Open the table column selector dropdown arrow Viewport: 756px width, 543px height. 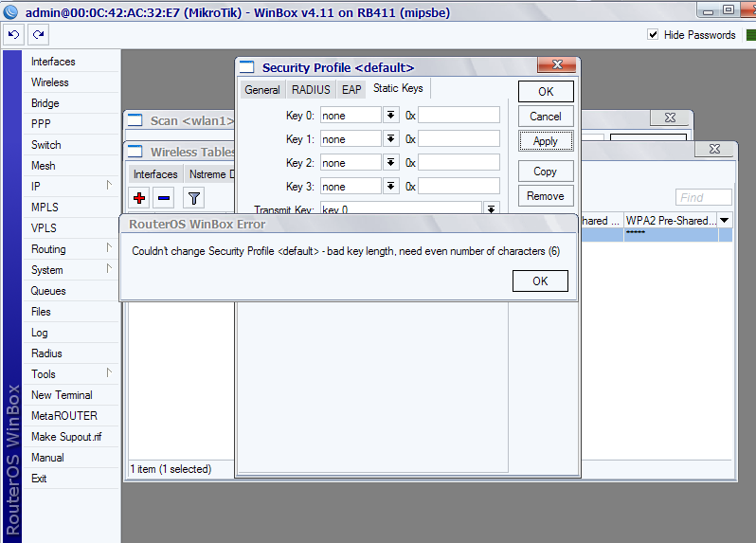[724, 221]
